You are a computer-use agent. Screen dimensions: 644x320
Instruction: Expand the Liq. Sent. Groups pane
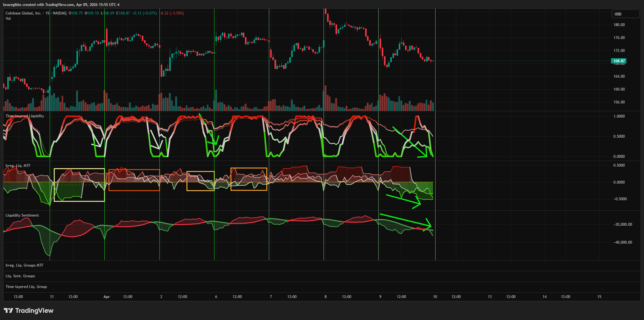point(20,276)
